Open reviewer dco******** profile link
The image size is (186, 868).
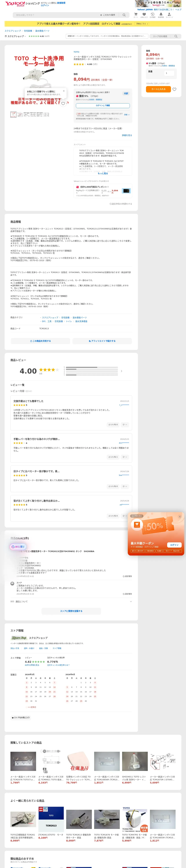tap(124, 443)
